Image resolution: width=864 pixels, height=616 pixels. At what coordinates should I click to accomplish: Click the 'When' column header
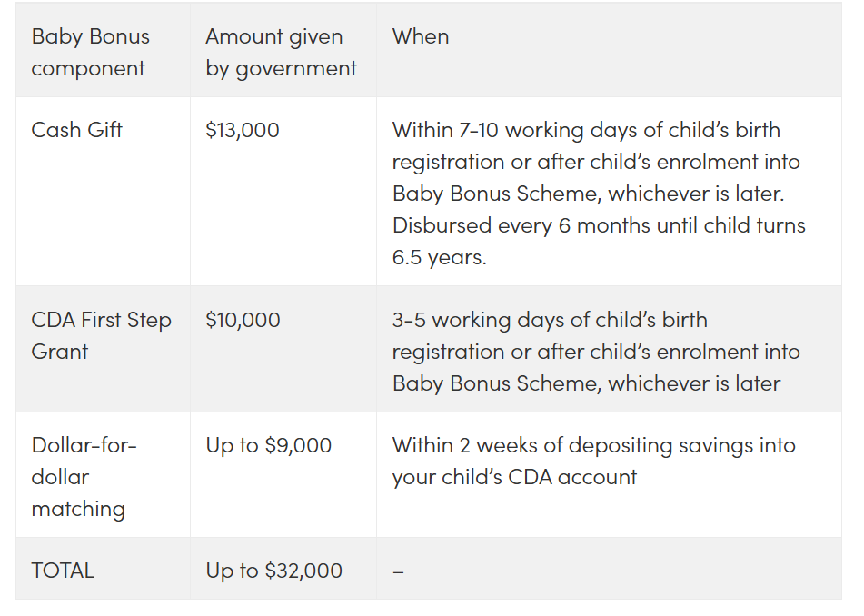pos(421,37)
